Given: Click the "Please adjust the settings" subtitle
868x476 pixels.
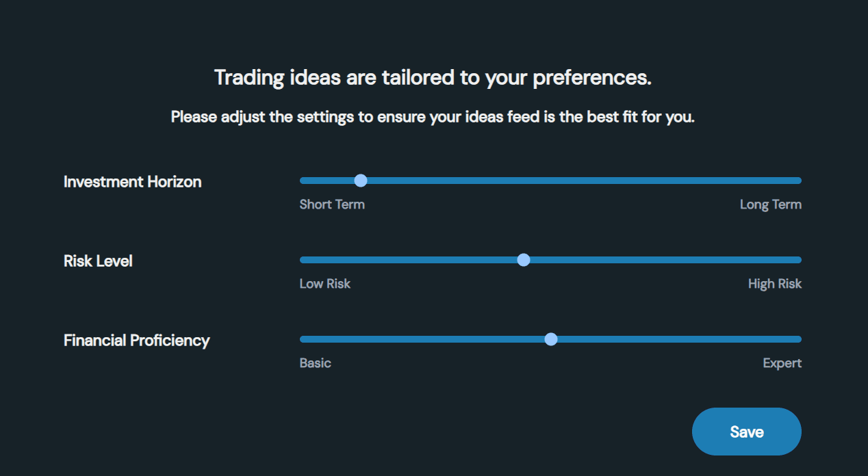Looking at the screenshot, I should pyautogui.click(x=433, y=117).
